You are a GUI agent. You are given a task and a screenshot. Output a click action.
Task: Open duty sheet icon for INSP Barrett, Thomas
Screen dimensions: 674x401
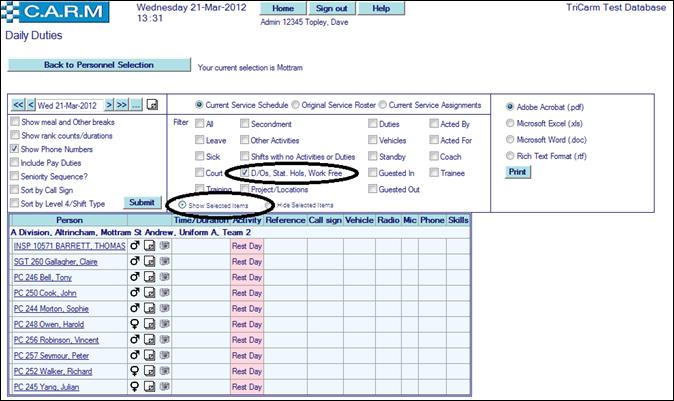148,245
